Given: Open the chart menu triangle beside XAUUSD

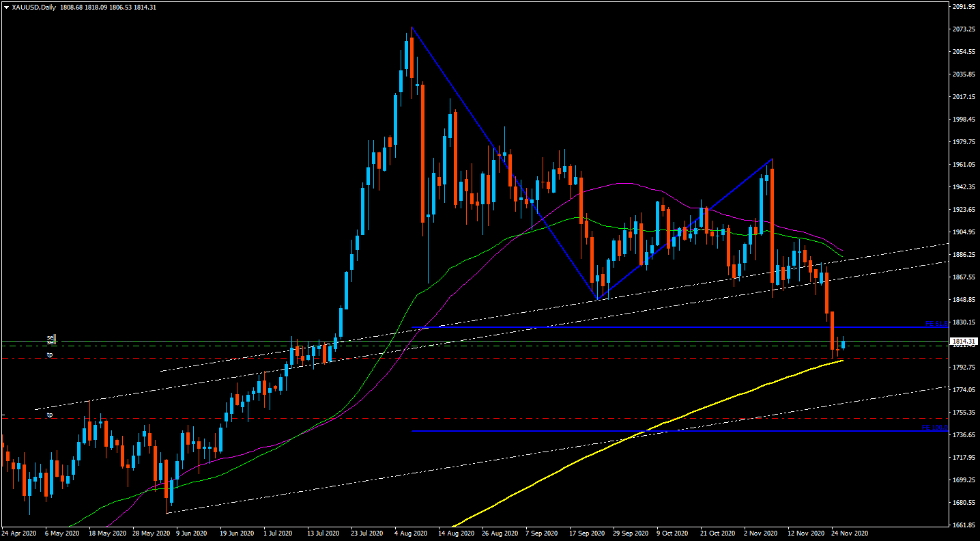Looking at the screenshot, I should 6,8.
